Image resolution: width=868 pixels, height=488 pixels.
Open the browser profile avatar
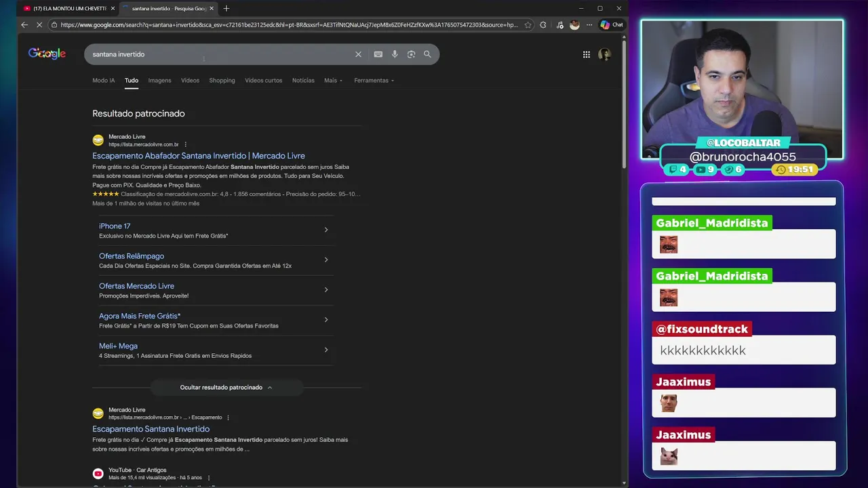click(x=574, y=25)
